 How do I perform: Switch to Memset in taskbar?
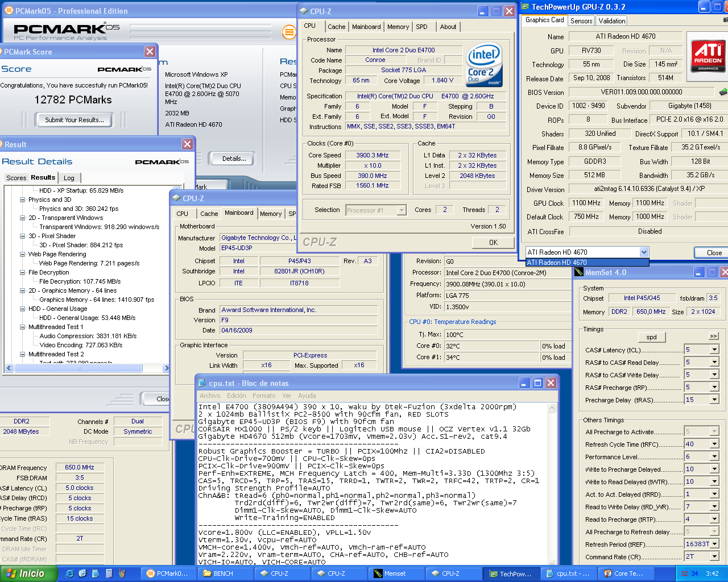click(x=396, y=573)
